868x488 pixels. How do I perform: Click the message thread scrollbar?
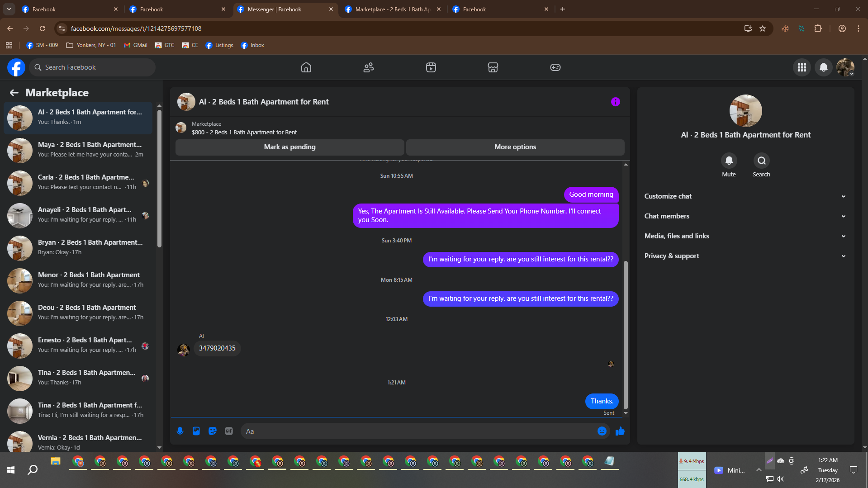click(626, 335)
